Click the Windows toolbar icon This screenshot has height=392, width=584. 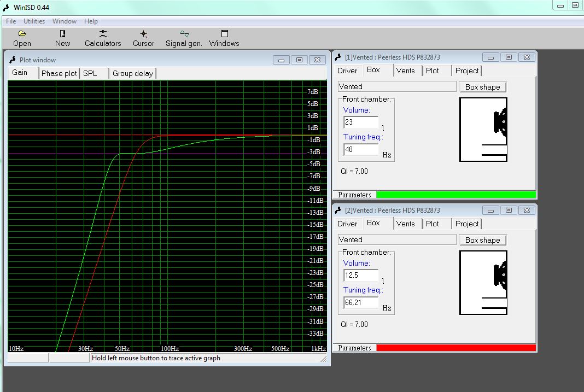pyautogui.click(x=224, y=34)
